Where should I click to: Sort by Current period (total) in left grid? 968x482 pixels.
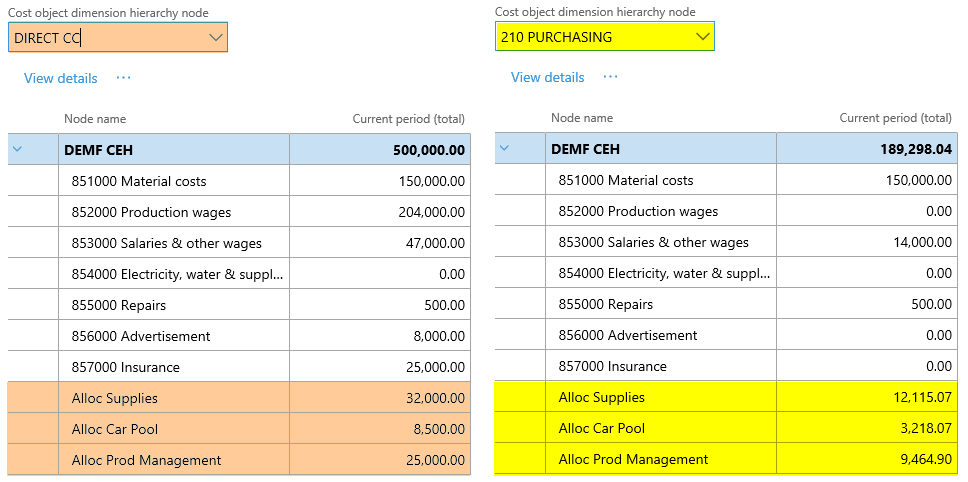pyautogui.click(x=408, y=119)
